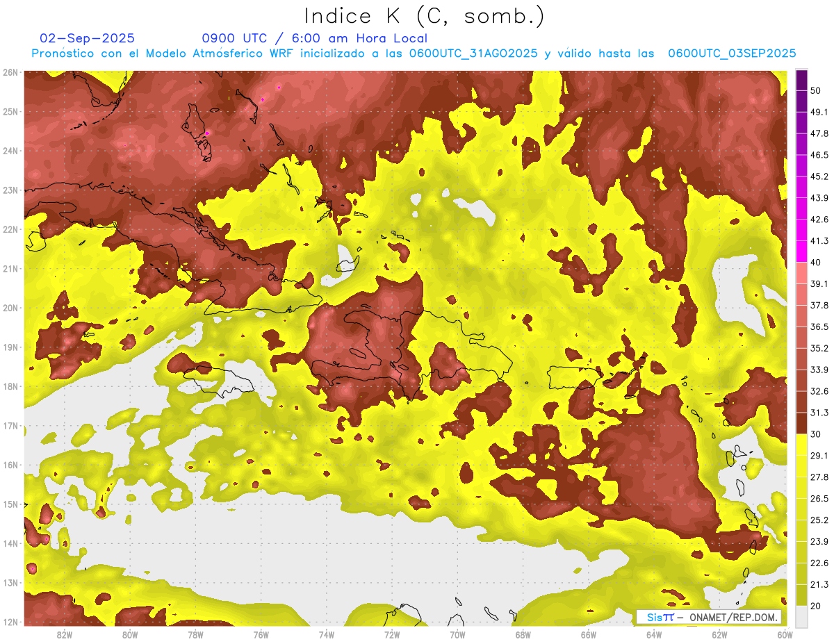Click the color scale value 20
The height and width of the screenshot is (644, 834).
point(816,606)
